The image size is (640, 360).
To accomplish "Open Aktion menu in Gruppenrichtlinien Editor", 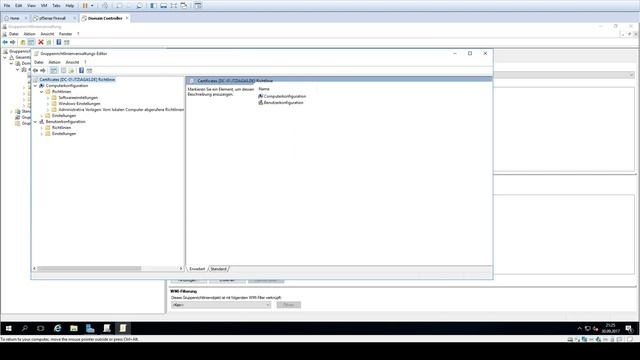I will (x=54, y=62).
